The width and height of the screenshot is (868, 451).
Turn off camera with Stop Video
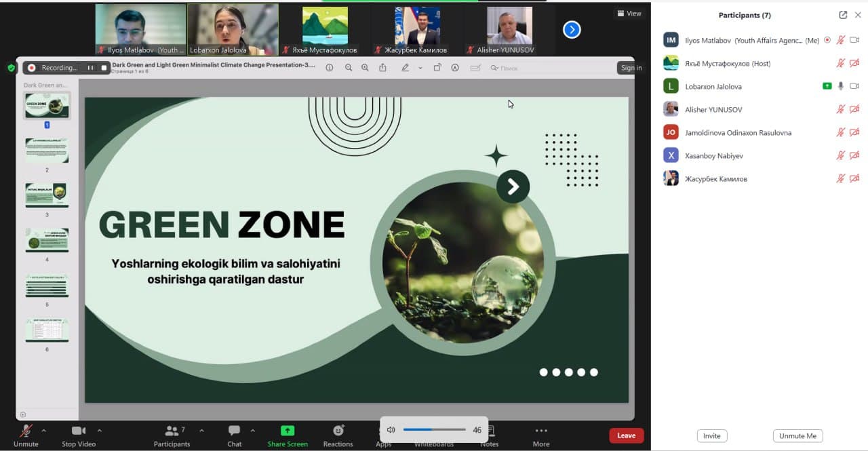[x=79, y=431]
